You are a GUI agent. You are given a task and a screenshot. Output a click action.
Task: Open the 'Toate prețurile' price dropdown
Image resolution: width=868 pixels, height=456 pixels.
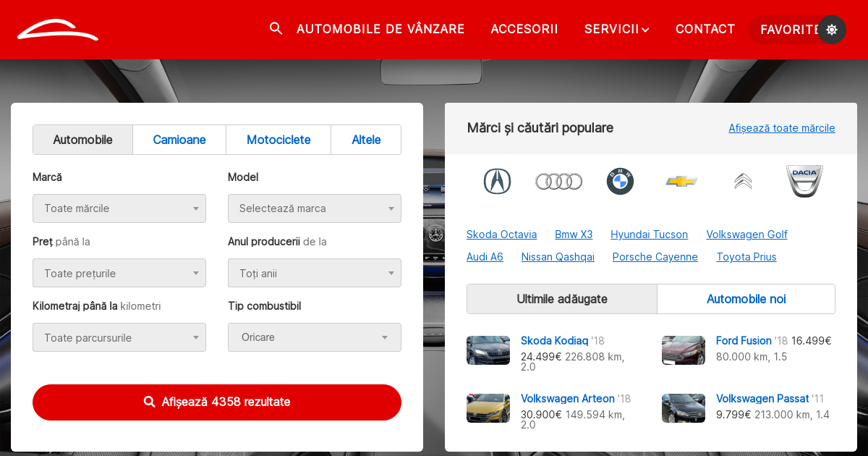coord(119,273)
